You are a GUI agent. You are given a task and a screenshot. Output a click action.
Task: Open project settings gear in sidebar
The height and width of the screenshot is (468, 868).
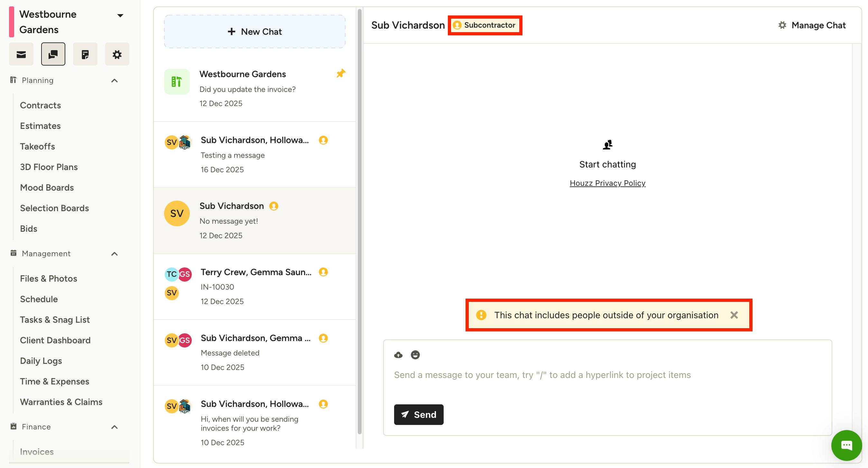coord(117,54)
